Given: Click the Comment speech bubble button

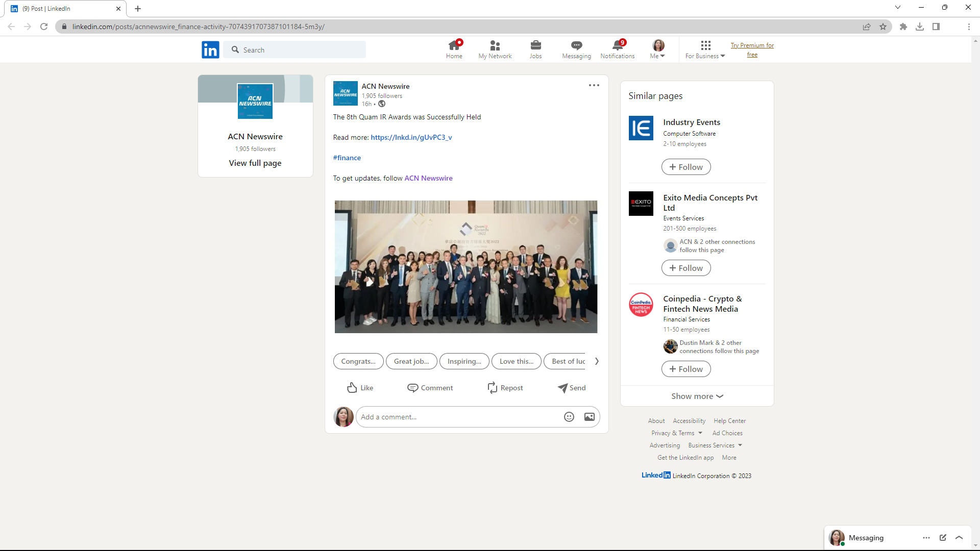Looking at the screenshot, I should (x=430, y=388).
